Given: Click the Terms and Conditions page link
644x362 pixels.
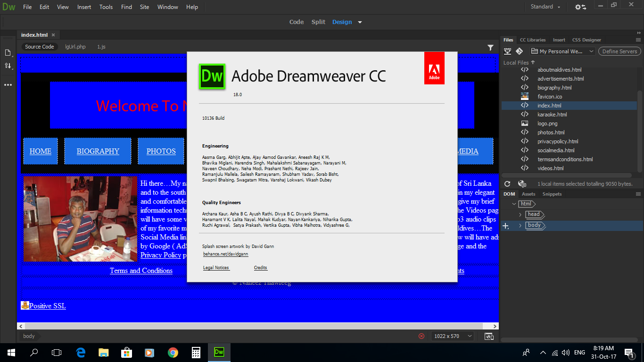Looking at the screenshot, I should [141, 271].
